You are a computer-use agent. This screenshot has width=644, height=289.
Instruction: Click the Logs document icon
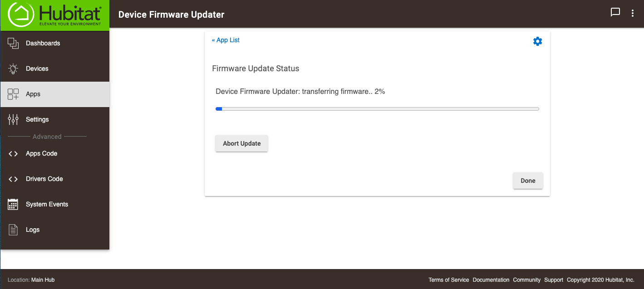point(13,230)
